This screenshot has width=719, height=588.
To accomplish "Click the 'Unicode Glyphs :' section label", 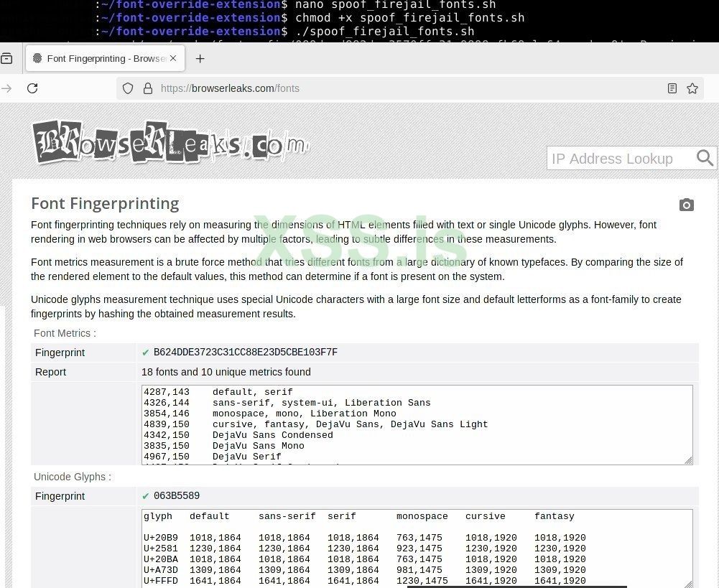I will (73, 477).
